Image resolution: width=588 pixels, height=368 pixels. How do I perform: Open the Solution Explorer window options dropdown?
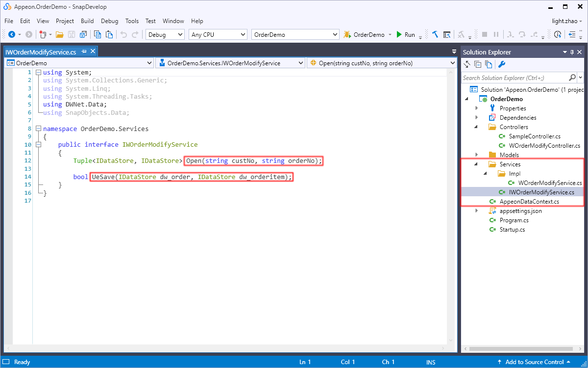click(564, 52)
